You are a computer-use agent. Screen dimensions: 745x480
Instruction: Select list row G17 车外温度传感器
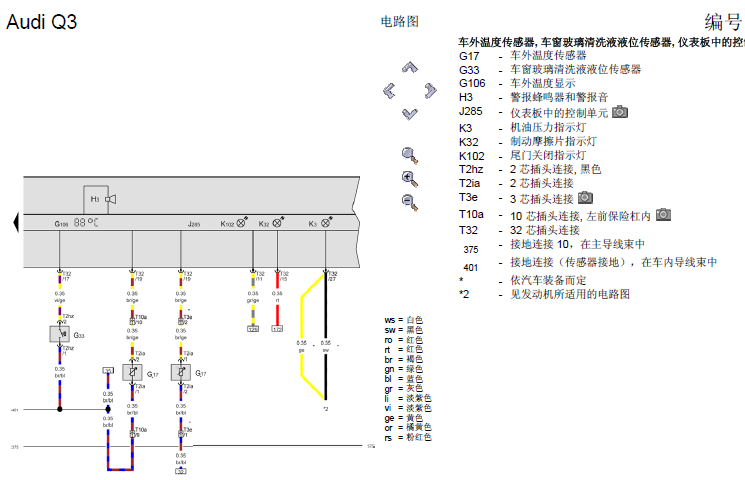[523, 56]
